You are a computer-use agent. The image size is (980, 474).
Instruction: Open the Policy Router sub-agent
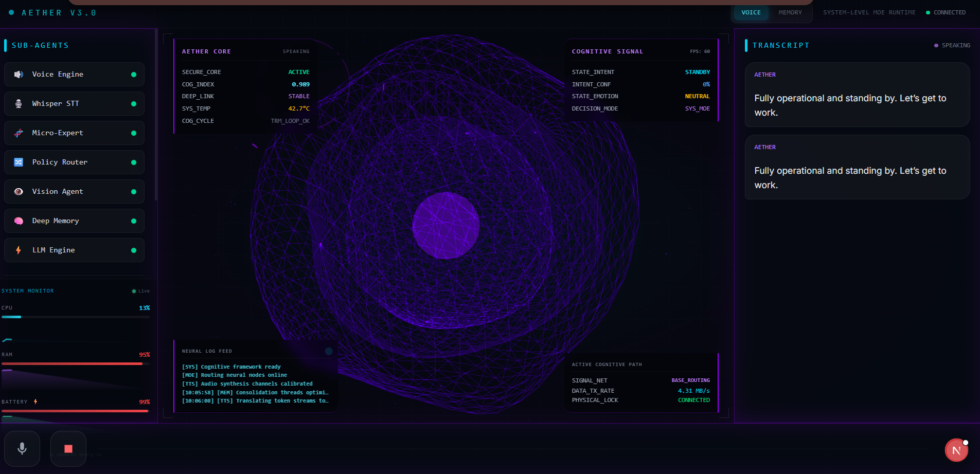coord(74,162)
